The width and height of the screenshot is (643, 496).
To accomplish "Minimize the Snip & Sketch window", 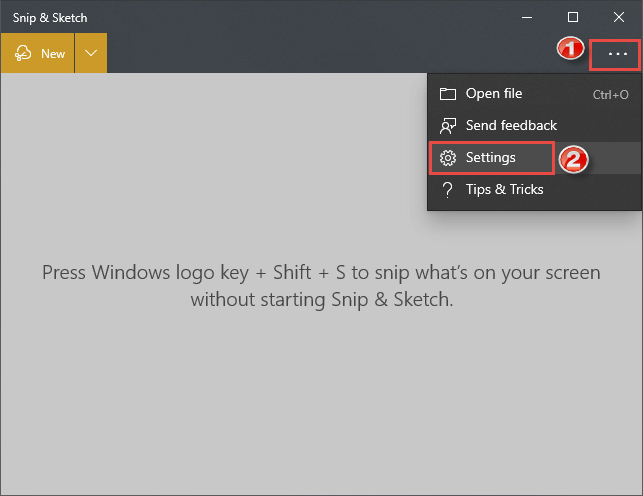I will click(x=527, y=17).
